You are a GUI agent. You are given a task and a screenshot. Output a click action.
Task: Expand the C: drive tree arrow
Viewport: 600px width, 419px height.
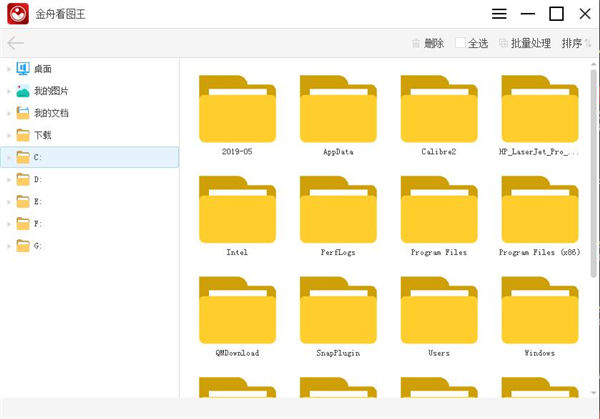tap(8, 157)
